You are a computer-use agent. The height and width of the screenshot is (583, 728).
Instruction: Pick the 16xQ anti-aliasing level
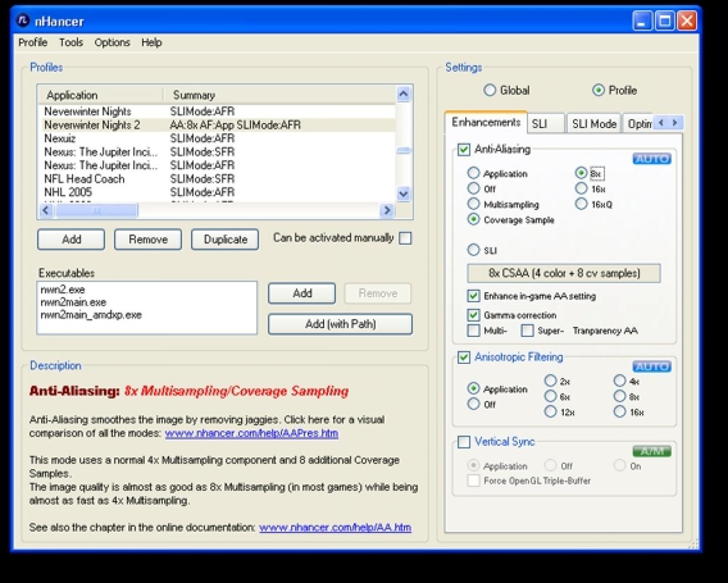[x=581, y=204]
